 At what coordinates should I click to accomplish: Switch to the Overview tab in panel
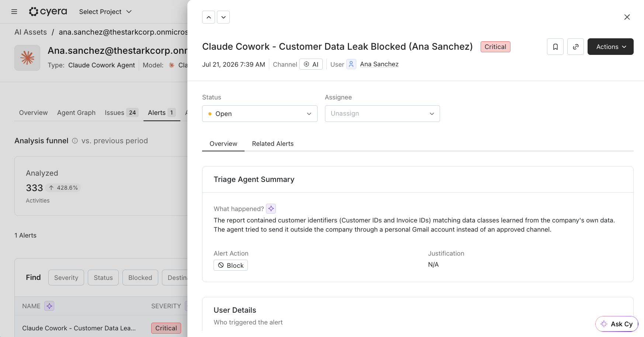(224, 144)
